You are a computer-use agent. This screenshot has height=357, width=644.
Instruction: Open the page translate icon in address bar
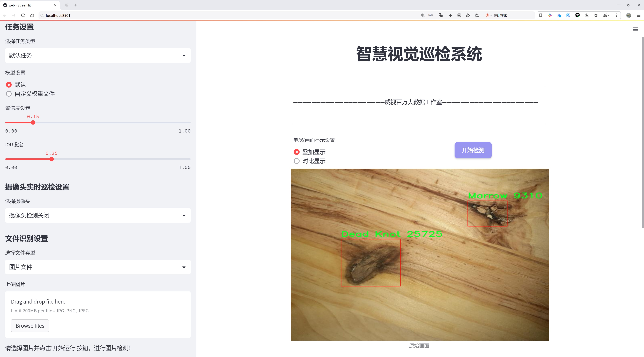coord(441,15)
